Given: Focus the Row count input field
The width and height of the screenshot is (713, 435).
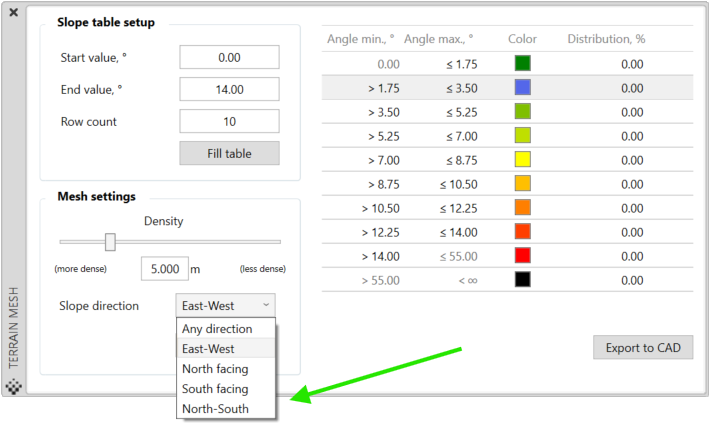Looking at the screenshot, I should (x=229, y=122).
